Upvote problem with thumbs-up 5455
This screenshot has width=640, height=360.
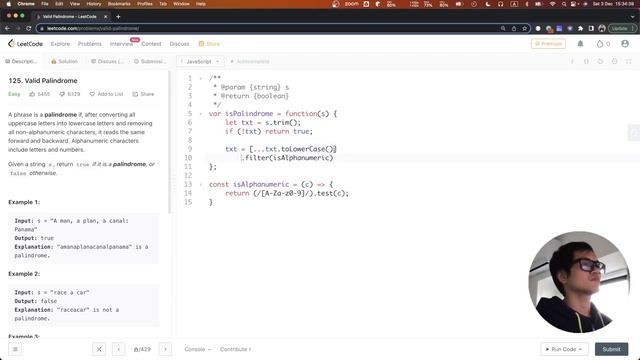point(40,94)
